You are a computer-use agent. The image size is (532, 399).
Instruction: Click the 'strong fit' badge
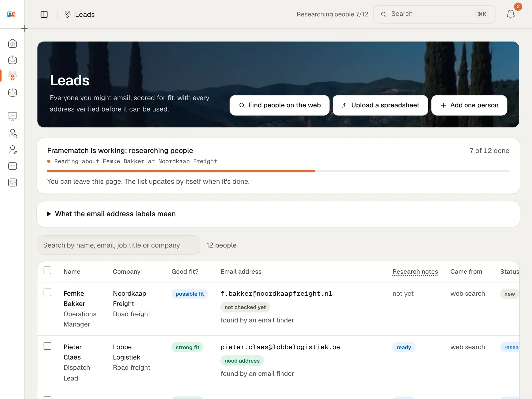(187, 347)
